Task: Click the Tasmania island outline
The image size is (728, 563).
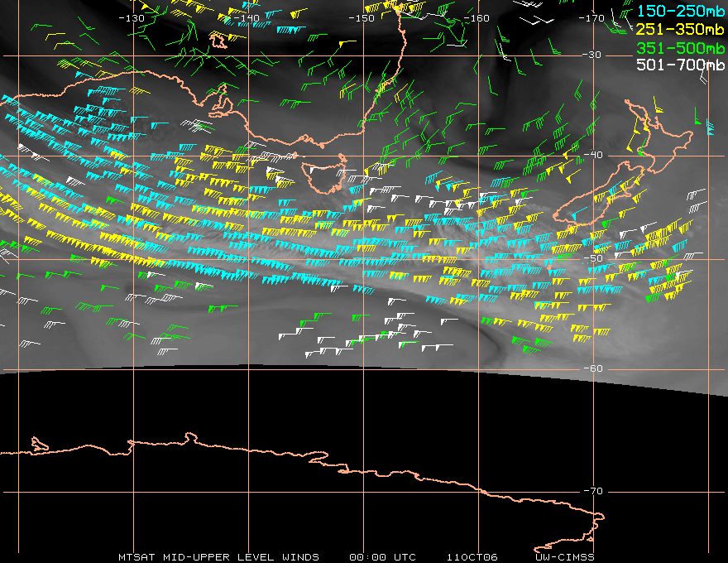Action: [x=324, y=176]
